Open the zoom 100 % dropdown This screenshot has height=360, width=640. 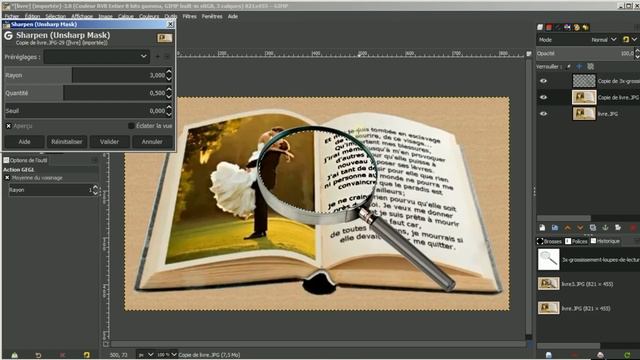[x=167, y=355]
